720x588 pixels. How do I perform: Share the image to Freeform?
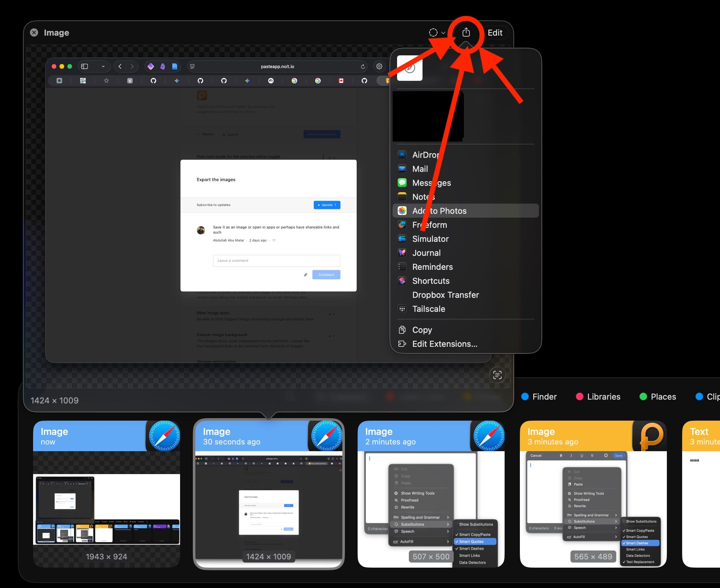(466, 225)
